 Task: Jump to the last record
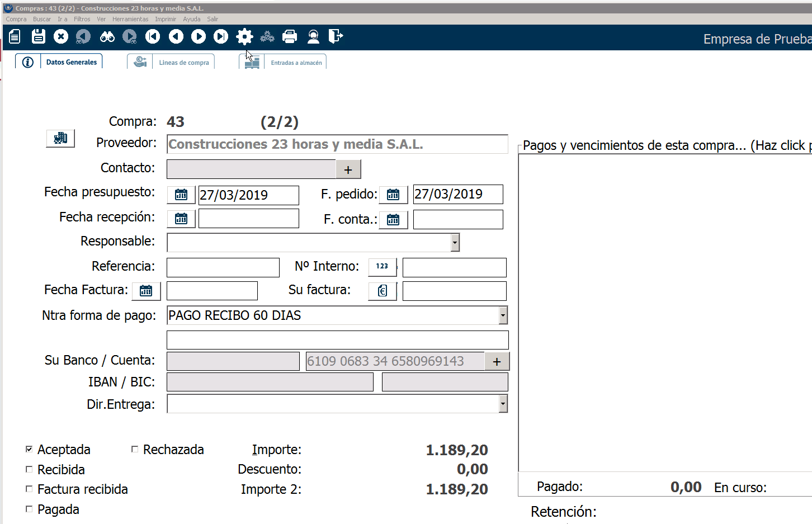click(221, 37)
